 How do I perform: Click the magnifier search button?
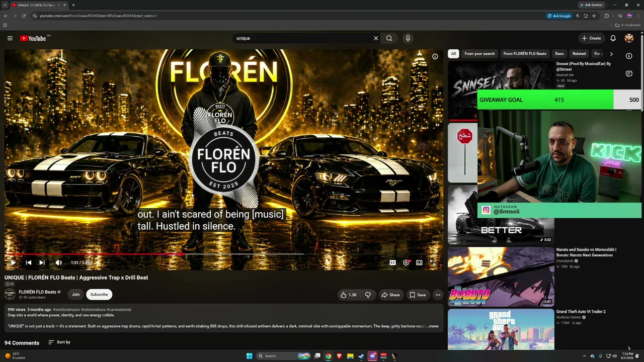(389, 38)
